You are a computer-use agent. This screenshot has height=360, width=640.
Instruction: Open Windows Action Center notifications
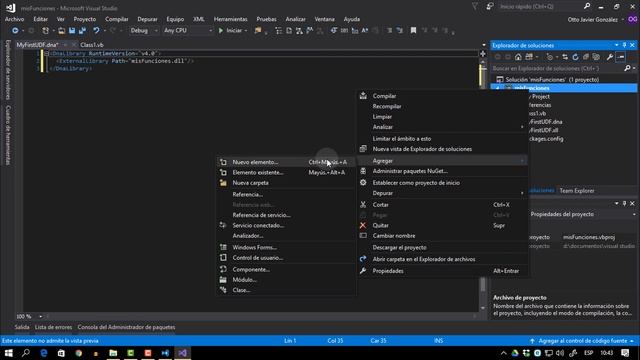[x=625, y=353]
